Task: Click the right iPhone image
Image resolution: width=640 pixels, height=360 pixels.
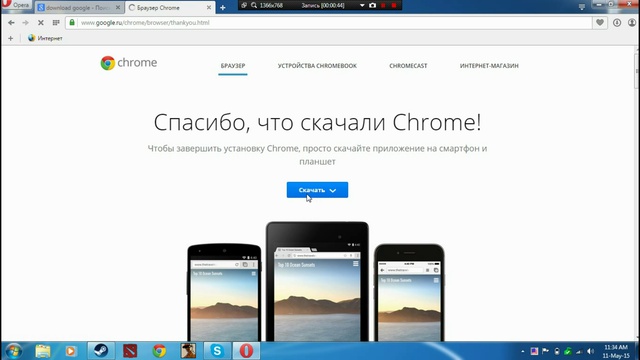Action: tap(409, 292)
